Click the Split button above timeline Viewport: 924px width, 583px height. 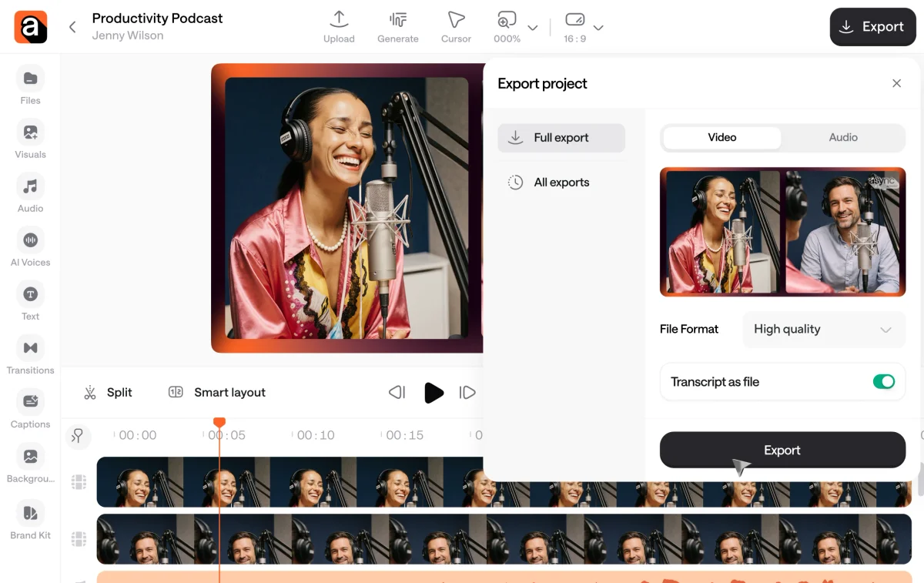[x=108, y=392]
